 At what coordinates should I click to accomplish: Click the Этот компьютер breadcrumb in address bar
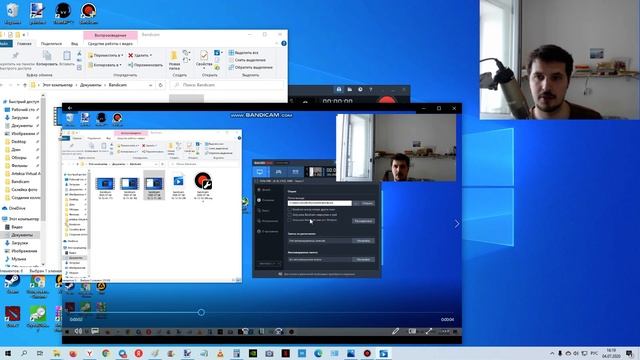pos(58,85)
